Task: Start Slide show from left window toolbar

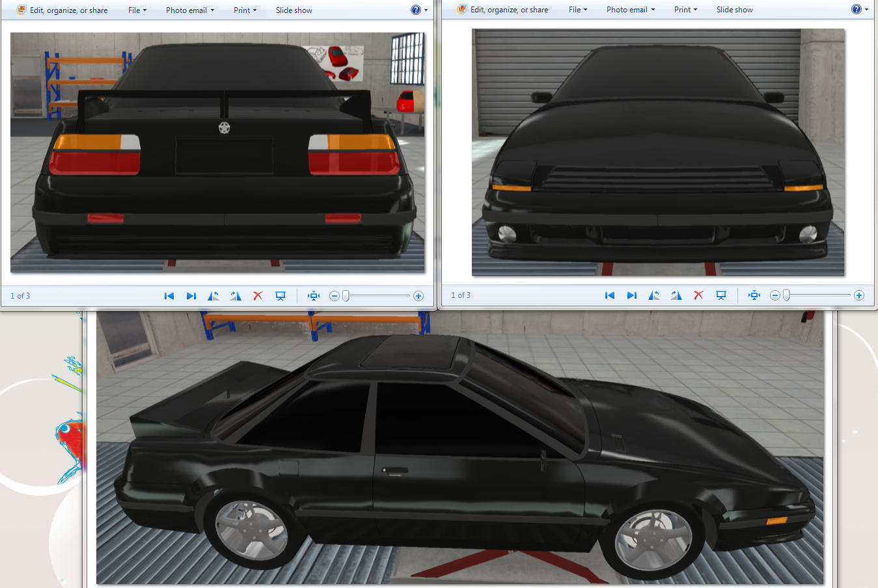Action: 294,10
